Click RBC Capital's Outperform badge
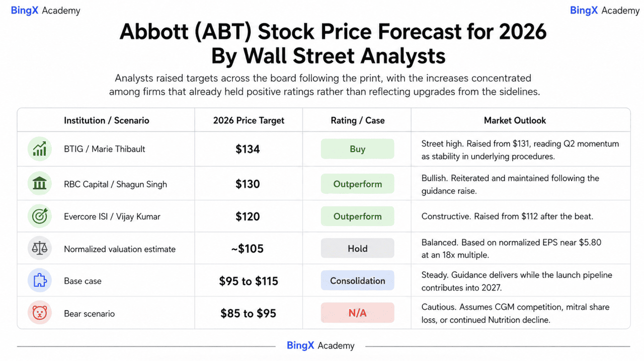Viewport: 644px width, 361px height. [358, 184]
